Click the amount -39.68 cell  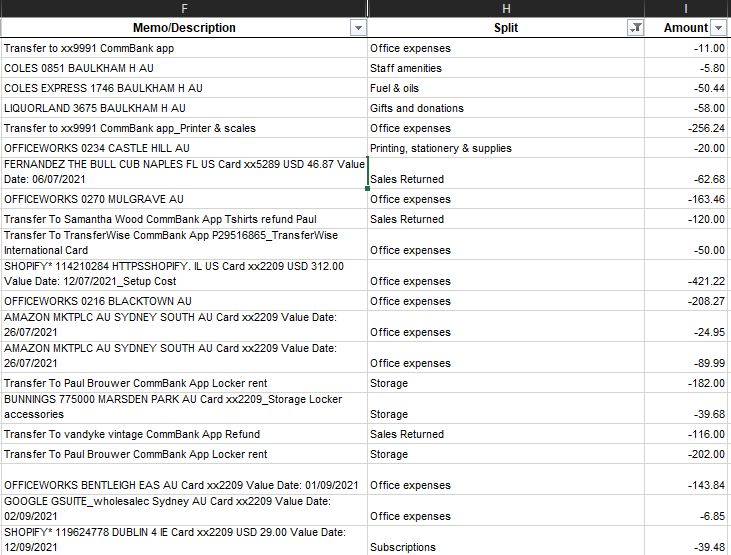(686, 408)
